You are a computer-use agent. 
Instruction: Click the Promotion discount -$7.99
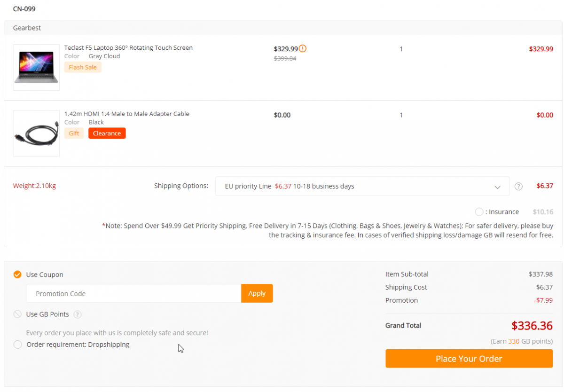pos(543,300)
